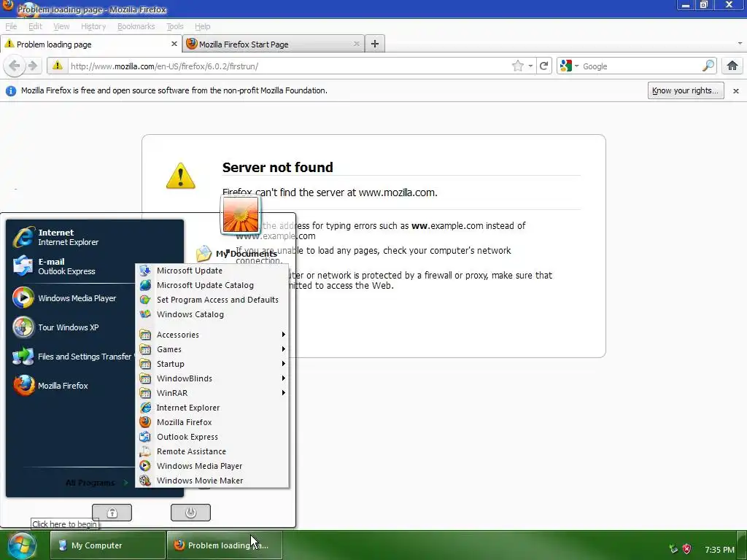Go back with the back arrow button
This screenshot has width=747, height=560.
pyautogui.click(x=15, y=66)
